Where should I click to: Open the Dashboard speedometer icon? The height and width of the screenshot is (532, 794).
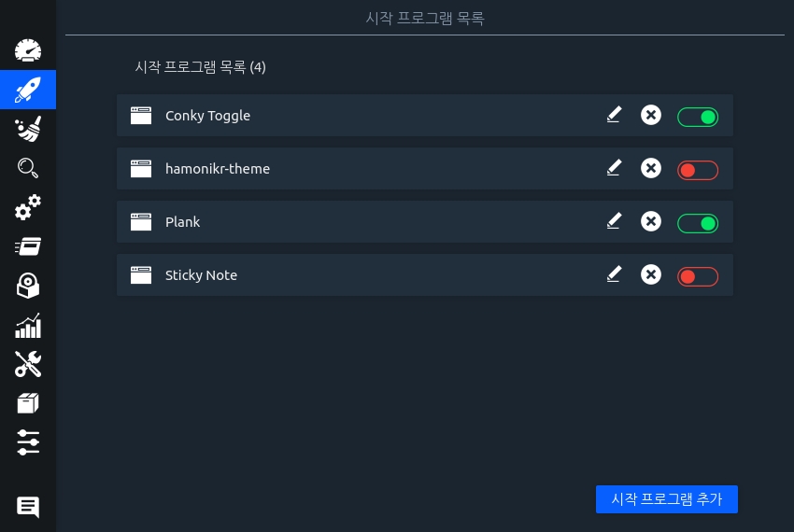click(28, 50)
